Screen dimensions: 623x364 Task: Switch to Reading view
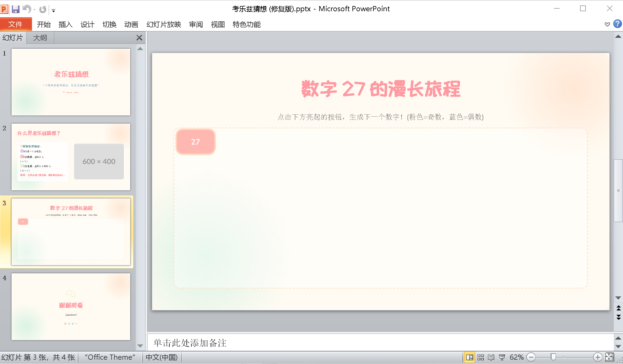click(x=491, y=357)
